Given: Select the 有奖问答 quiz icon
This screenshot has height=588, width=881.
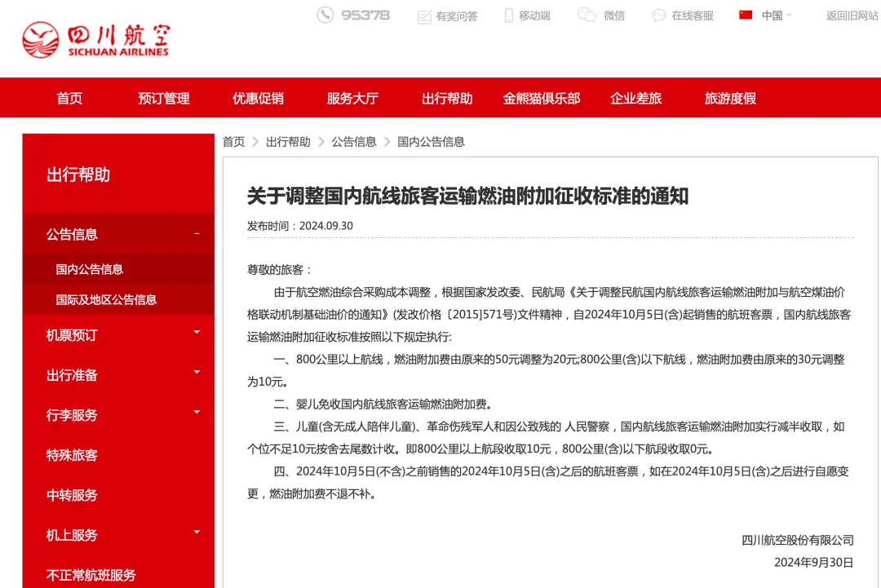Looking at the screenshot, I should tap(425, 15).
